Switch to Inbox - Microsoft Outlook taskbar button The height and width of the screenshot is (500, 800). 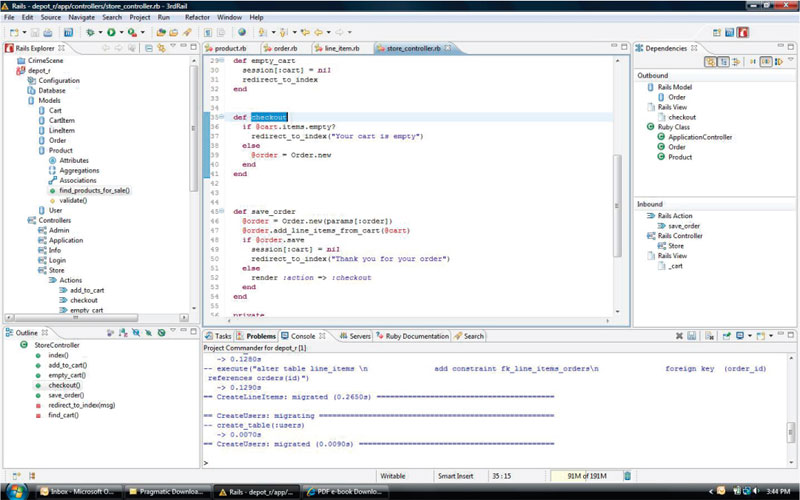pyautogui.click(x=78, y=492)
